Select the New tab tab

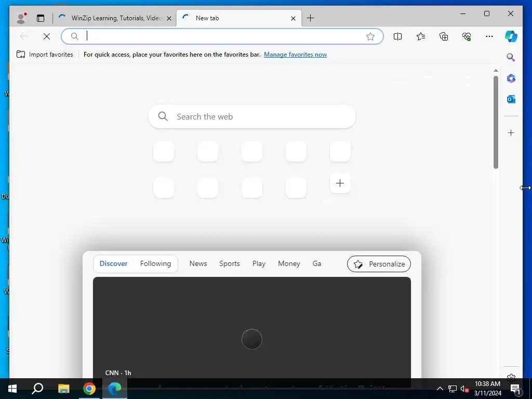click(x=238, y=18)
